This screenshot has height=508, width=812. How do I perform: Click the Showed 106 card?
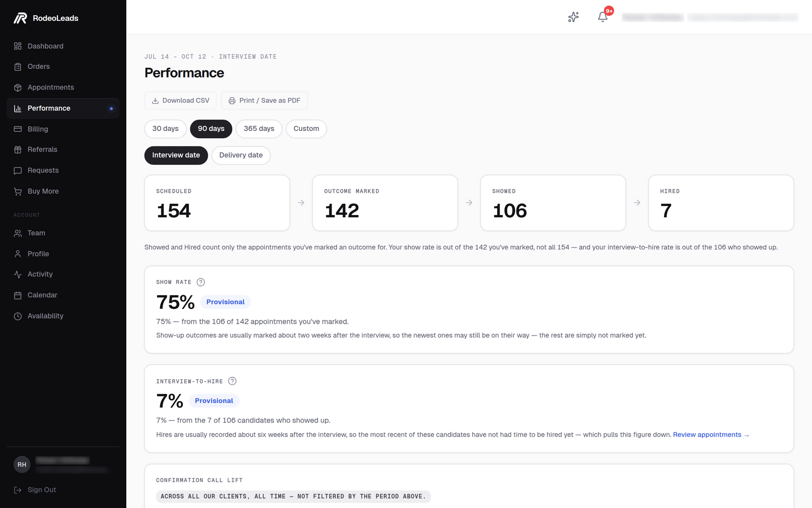tap(553, 203)
